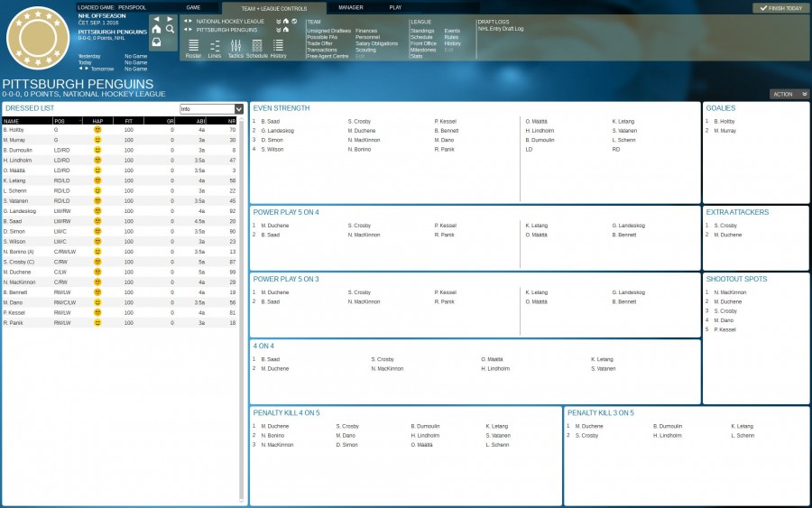This screenshot has height=508, width=812.
Task: Select M. Duchene row in dressed list
Action: pos(120,272)
